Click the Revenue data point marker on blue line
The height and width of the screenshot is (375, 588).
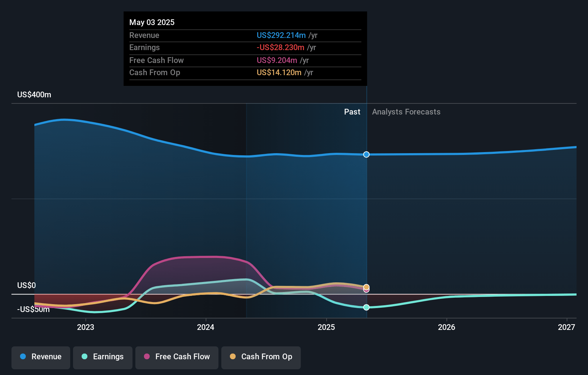pos(366,155)
